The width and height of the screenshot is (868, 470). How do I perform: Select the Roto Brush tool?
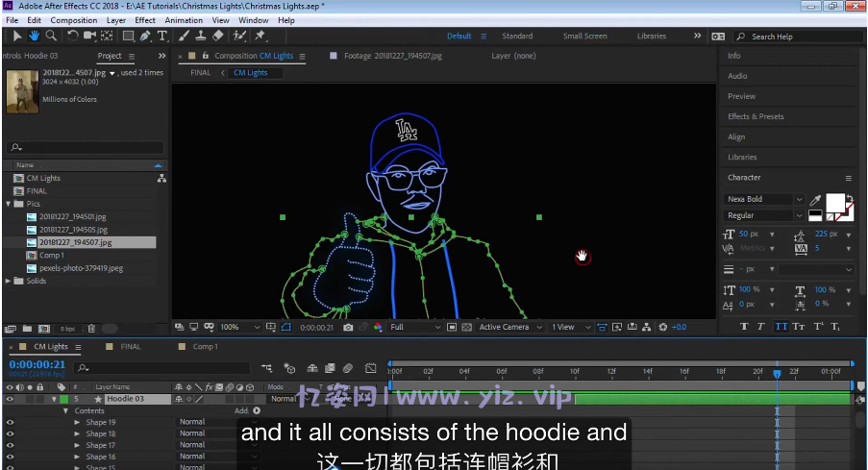coord(239,36)
